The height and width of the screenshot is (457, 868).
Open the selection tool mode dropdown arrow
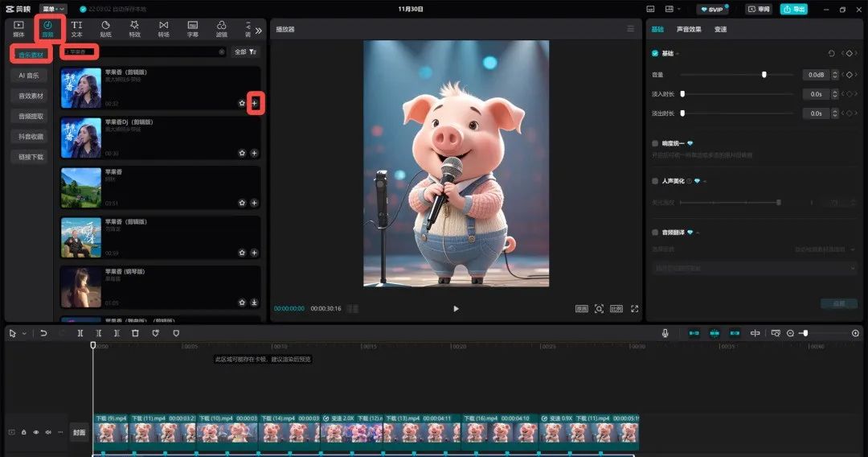coord(24,333)
